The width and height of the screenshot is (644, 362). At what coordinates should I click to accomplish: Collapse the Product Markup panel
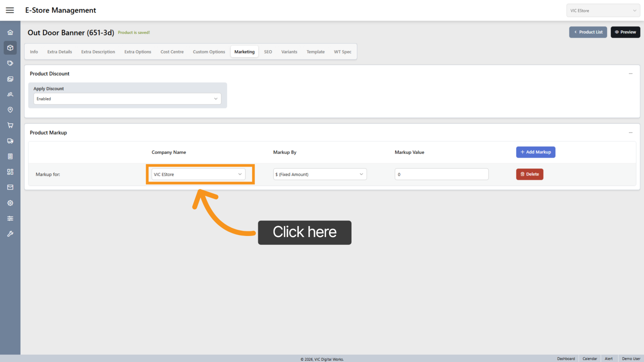click(631, 133)
